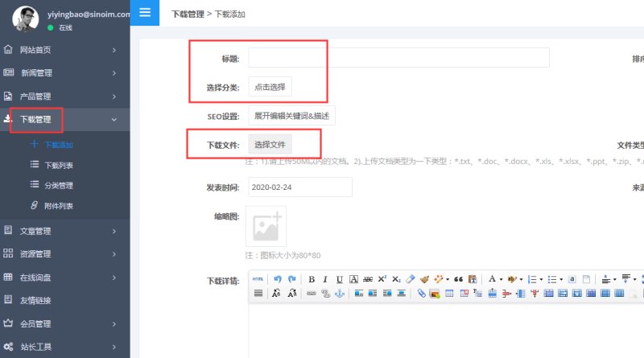Attach a file with paperclip icon
Image resolution: width=644 pixels, height=358 pixels.
tap(421, 293)
